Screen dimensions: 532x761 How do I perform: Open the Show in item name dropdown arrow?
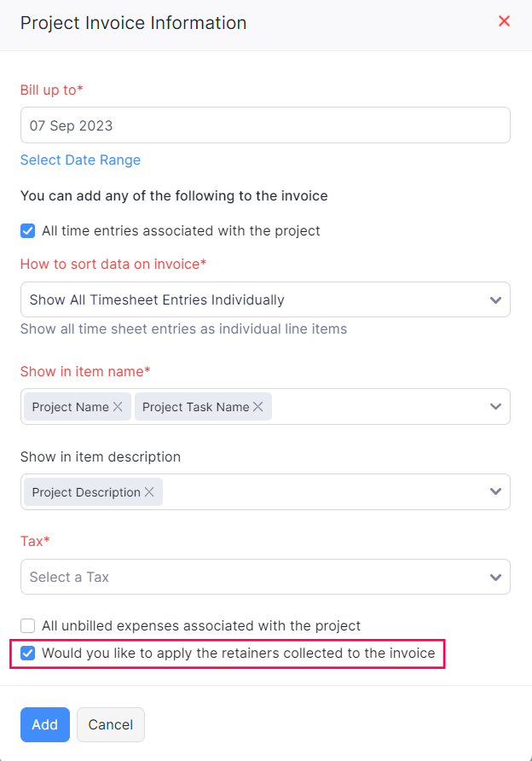click(x=495, y=407)
